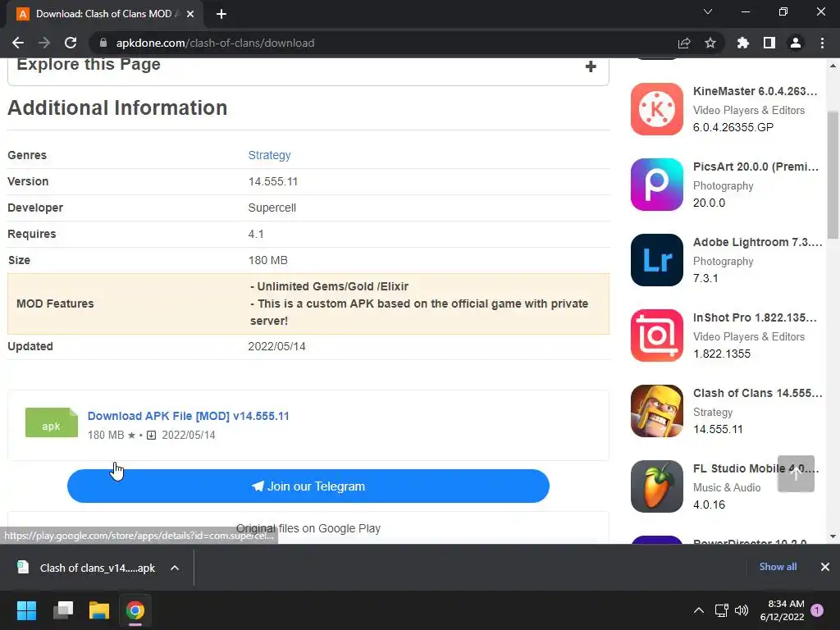Open the Clash of Clans 14.555 sidebar title
The image size is (840, 630).
(757, 394)
